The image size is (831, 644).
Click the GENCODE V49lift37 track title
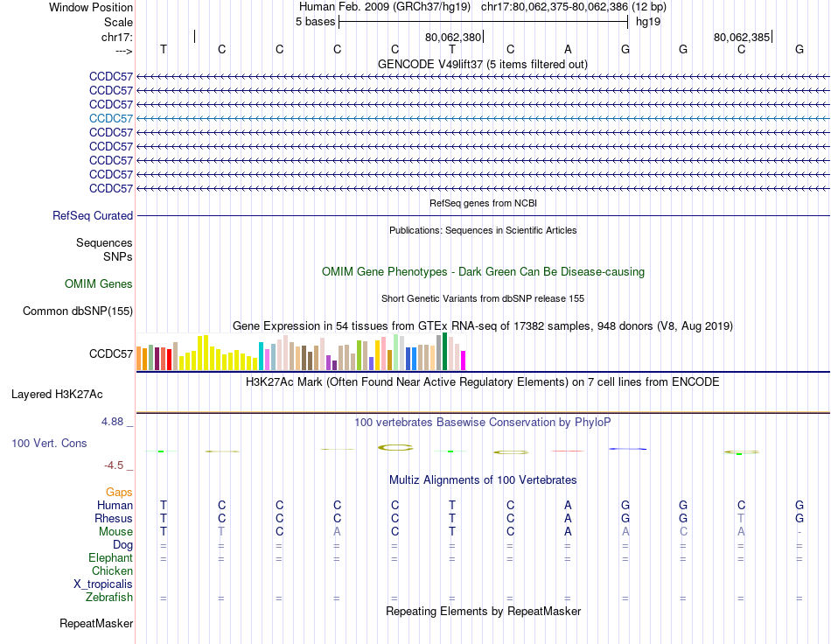click(483, 64)
